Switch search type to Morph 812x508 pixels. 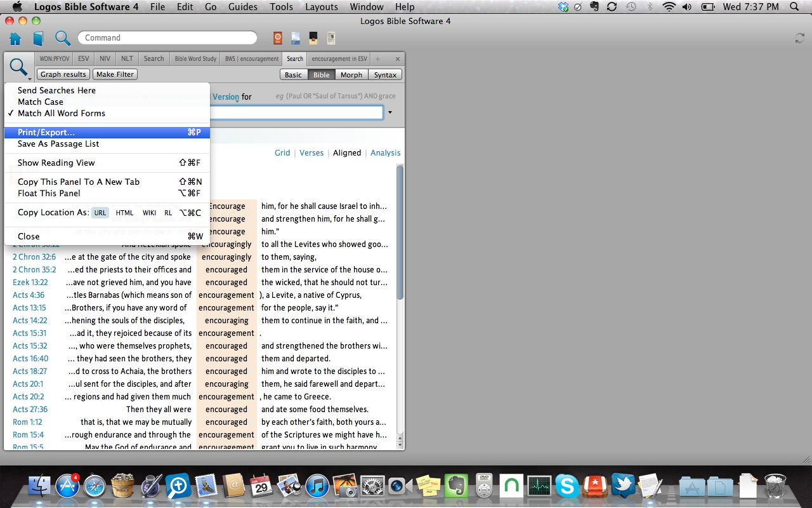(351, 74)
